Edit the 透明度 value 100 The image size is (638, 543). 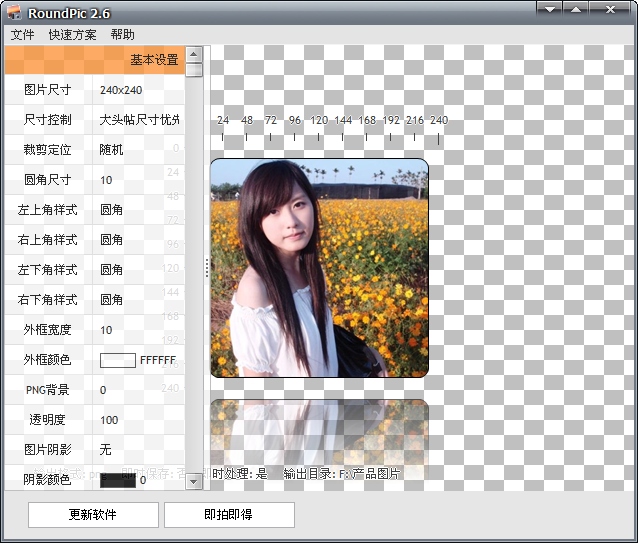109,420
